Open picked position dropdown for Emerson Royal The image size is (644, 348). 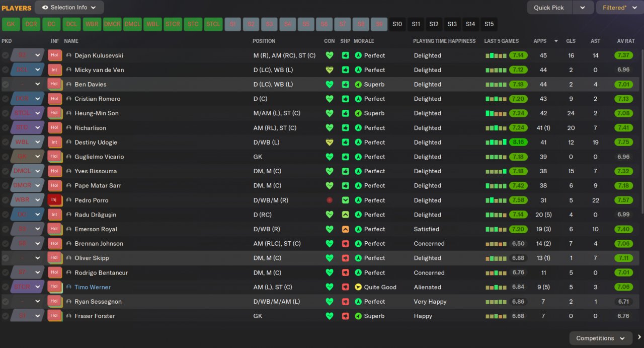click(x=37, y=229)
